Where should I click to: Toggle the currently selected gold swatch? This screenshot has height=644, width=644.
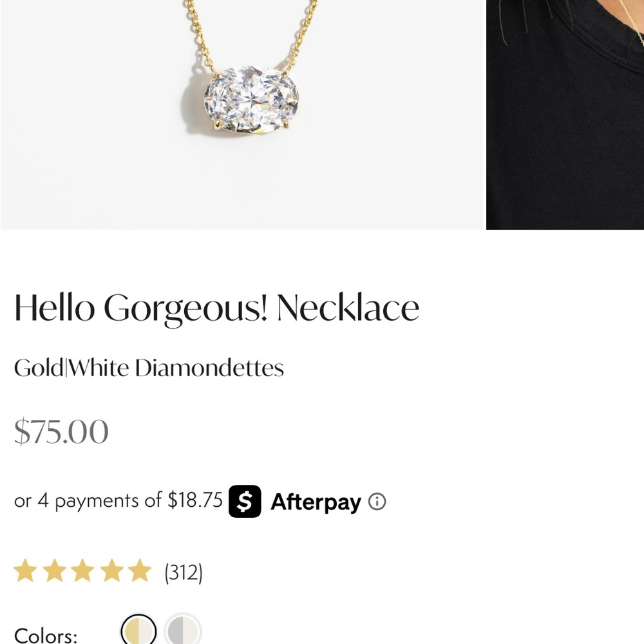click(139, 630)
